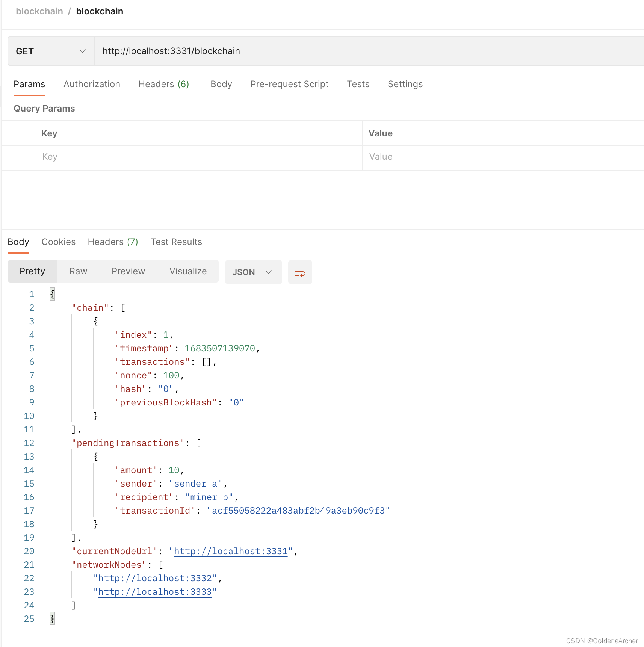
Task: Click the nonce value 100
Action: coord(171,375)
